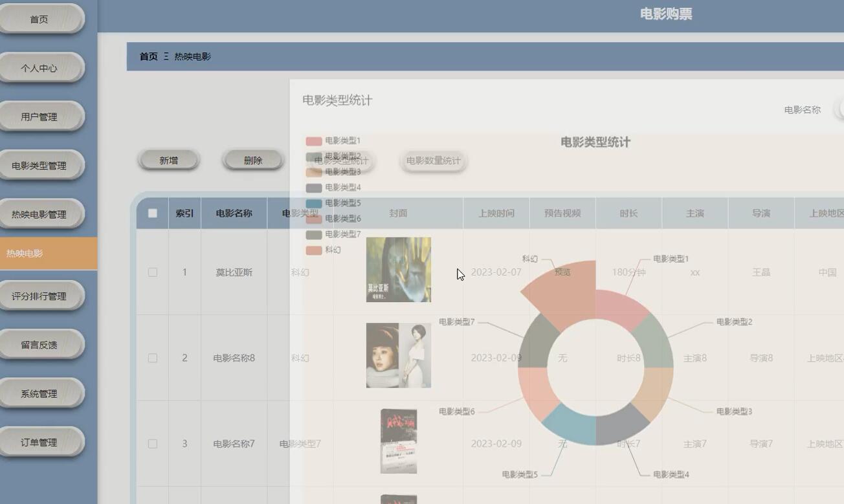Toggle legend swatch for 电影类型5
Viewport: 844px width, 504px height.
coord(314,203)
